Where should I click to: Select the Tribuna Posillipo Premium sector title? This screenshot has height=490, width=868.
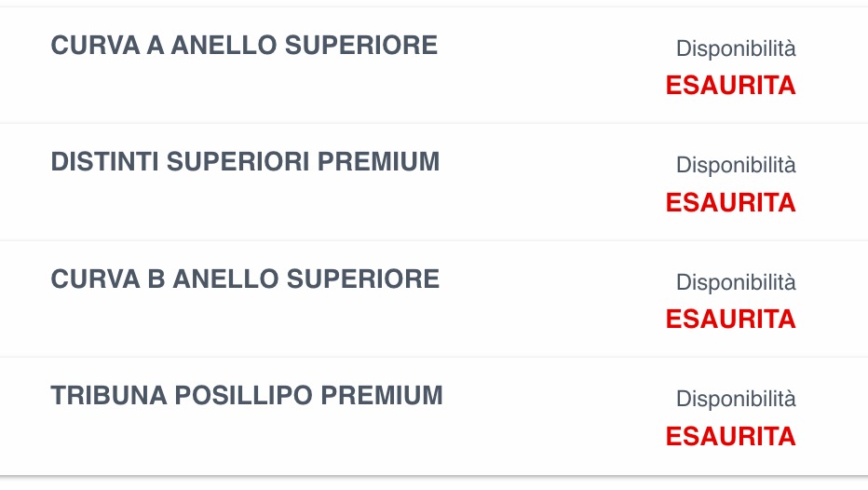click(247, 395)
